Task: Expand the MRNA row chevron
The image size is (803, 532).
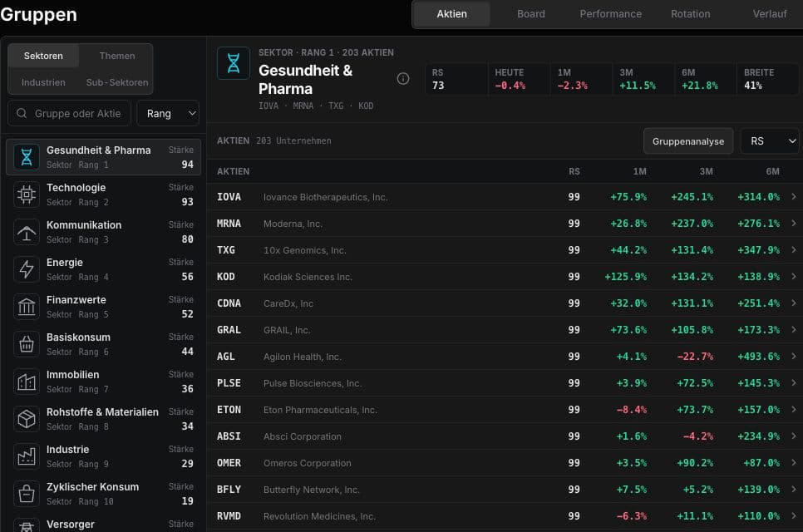Action: [x=793, y=224]
